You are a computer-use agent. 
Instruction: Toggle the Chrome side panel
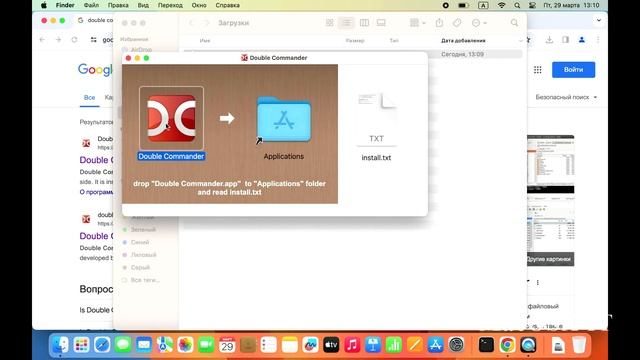[565, 40]
